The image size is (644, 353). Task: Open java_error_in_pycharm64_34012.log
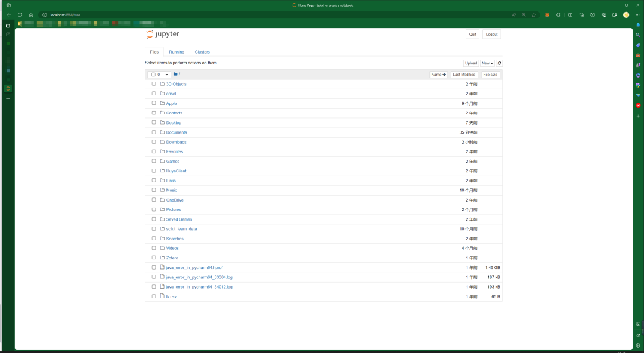point(199,287)
